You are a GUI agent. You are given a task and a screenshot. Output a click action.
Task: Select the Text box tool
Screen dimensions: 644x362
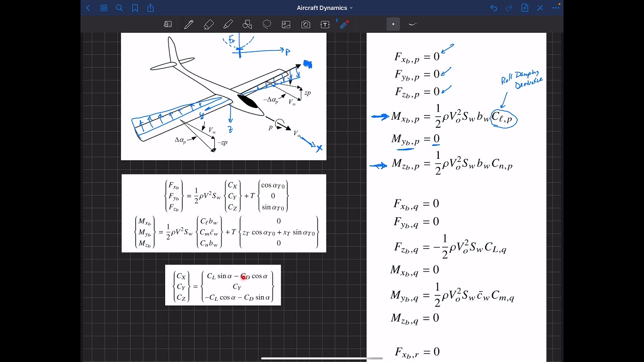pyautogui.click(x=325, y=24)
